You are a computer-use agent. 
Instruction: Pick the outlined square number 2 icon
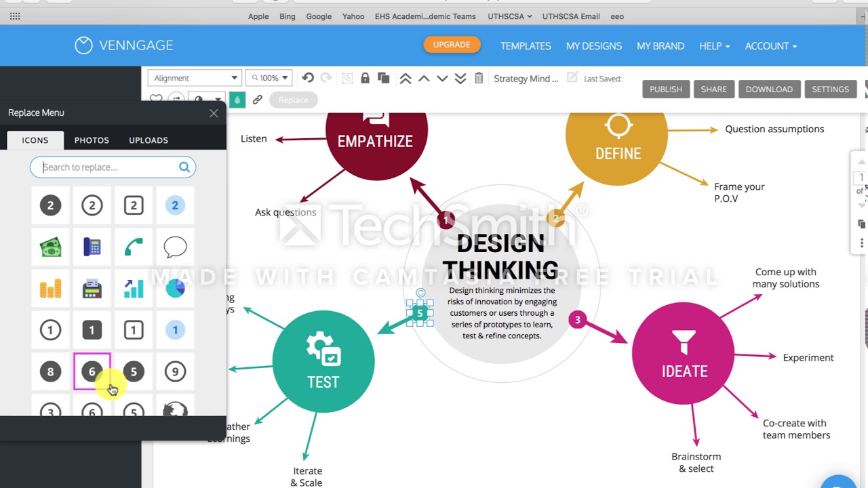(134, 205)
